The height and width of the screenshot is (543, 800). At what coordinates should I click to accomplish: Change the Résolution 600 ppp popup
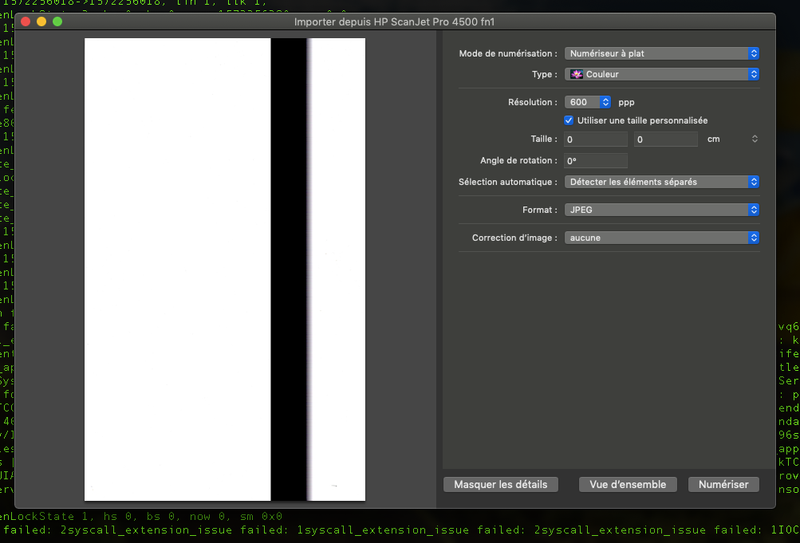pyautogui.click(x=587, y=102)
